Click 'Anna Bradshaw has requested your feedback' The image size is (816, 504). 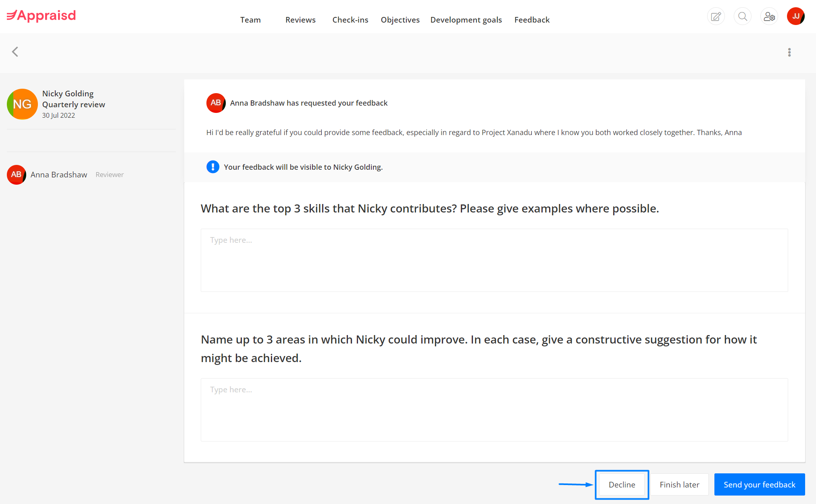pyautogui.click(x=309, y=103)
